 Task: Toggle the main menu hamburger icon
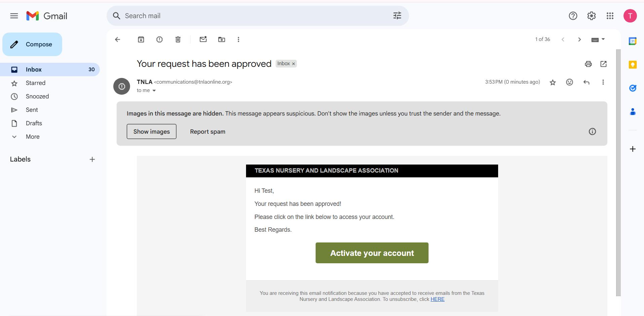point(14,16)
